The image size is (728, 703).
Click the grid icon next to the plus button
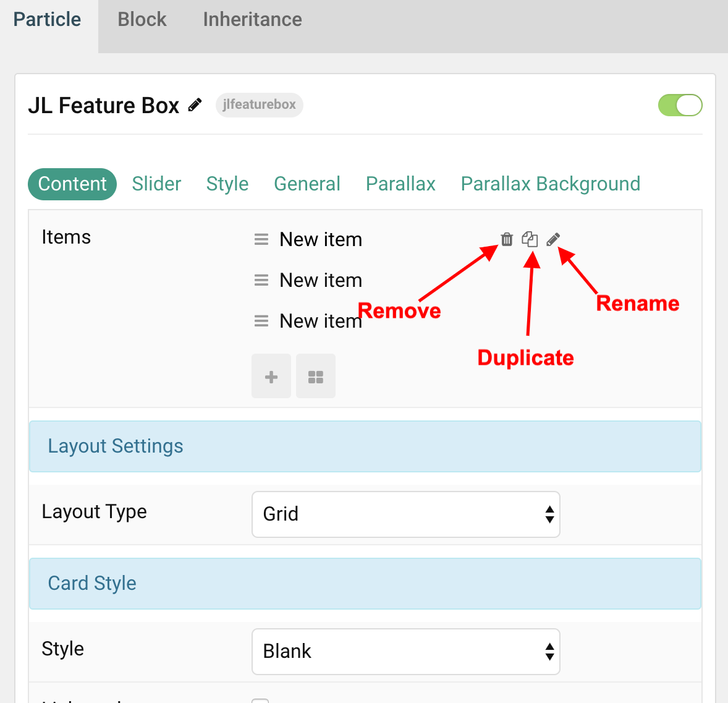[315, 375]
